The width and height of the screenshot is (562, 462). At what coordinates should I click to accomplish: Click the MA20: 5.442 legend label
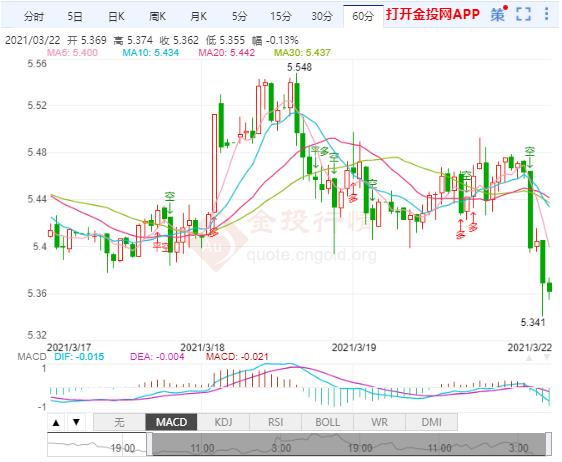(227, 53)
